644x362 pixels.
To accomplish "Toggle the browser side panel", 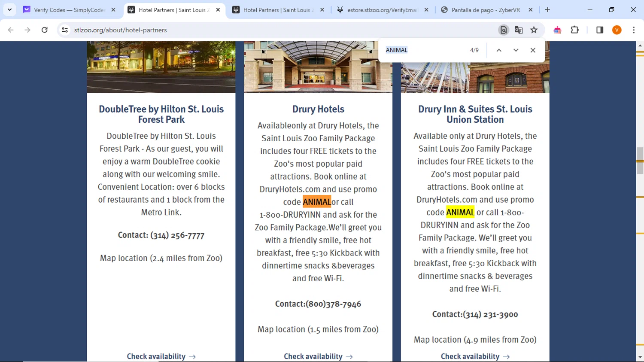I will (600, 30).
